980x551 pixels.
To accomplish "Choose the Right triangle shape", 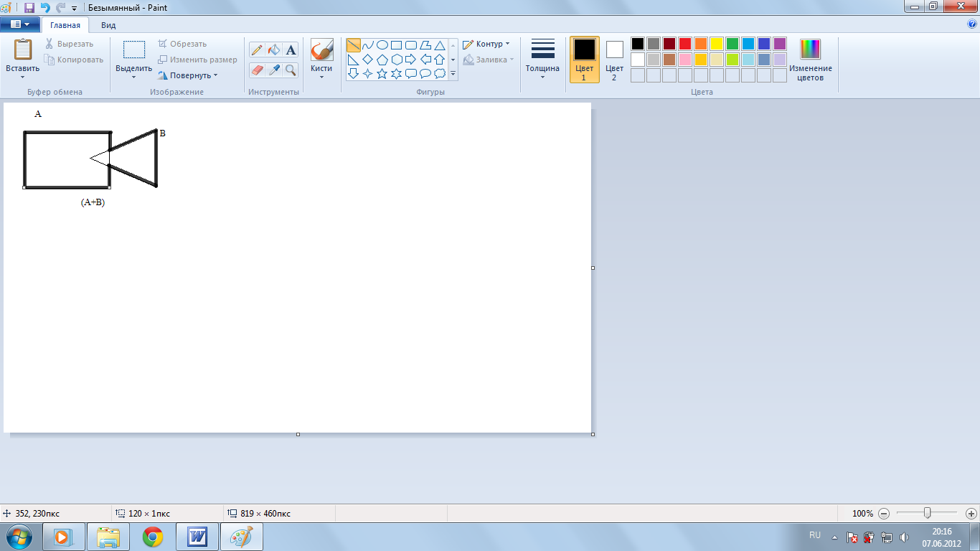I will click(x=354, y=60).
